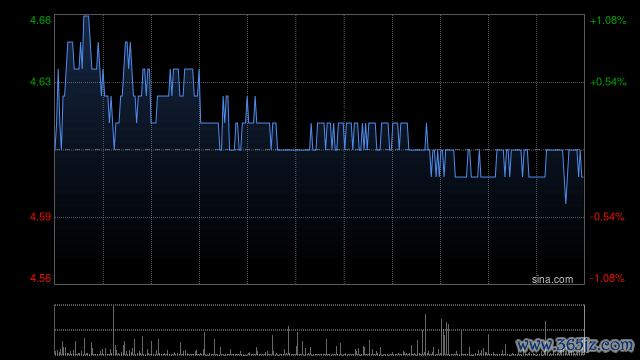This screenshot has height=360, width=640.
Task: Click the +0.54% percentage label
Action: coord(608,82)
